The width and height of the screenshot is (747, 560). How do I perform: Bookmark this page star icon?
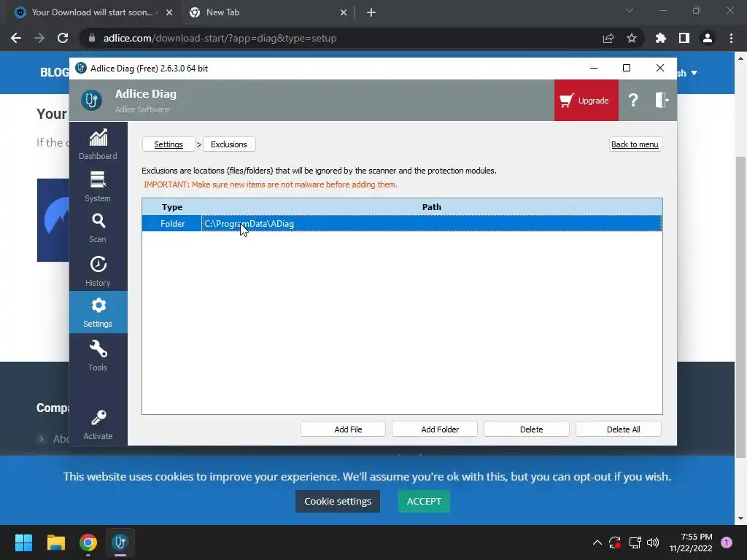click(x=632, y=38)
